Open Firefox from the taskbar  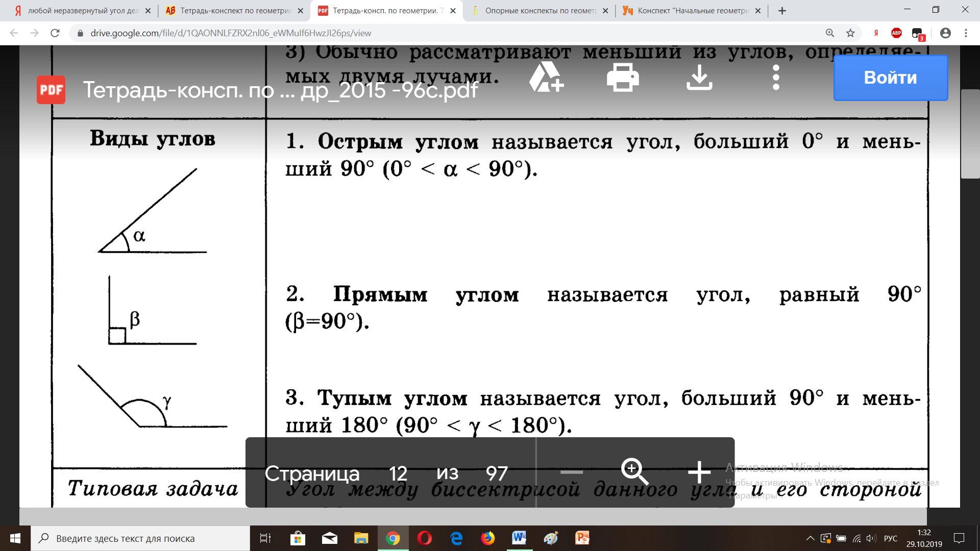tap(488, 538)
